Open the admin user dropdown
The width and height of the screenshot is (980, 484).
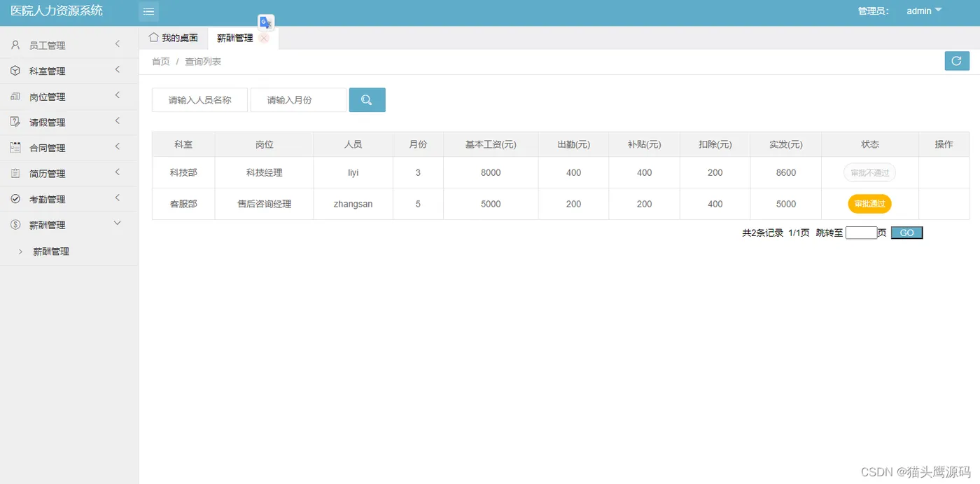(x=924, y=11)
